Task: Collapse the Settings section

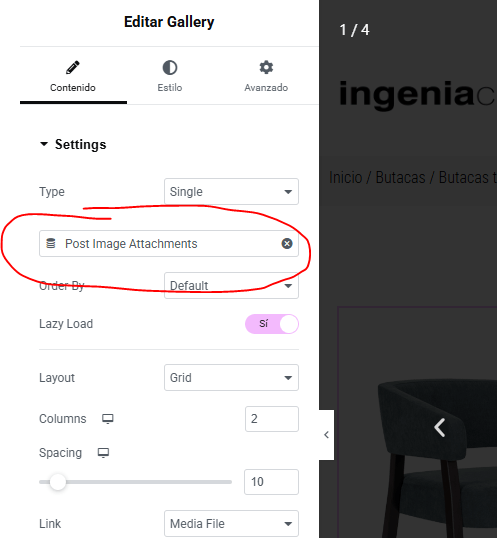Action: click(x=73, y=144)
